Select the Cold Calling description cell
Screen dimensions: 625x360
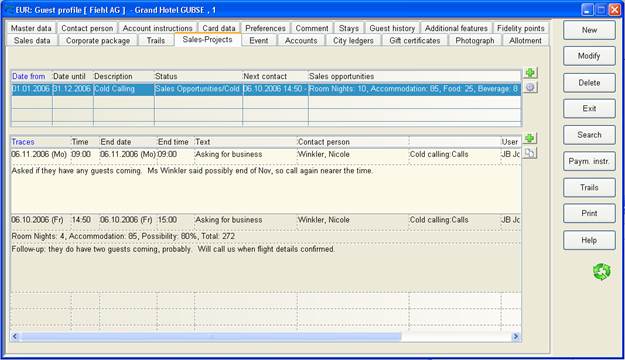tap(124, 89)
